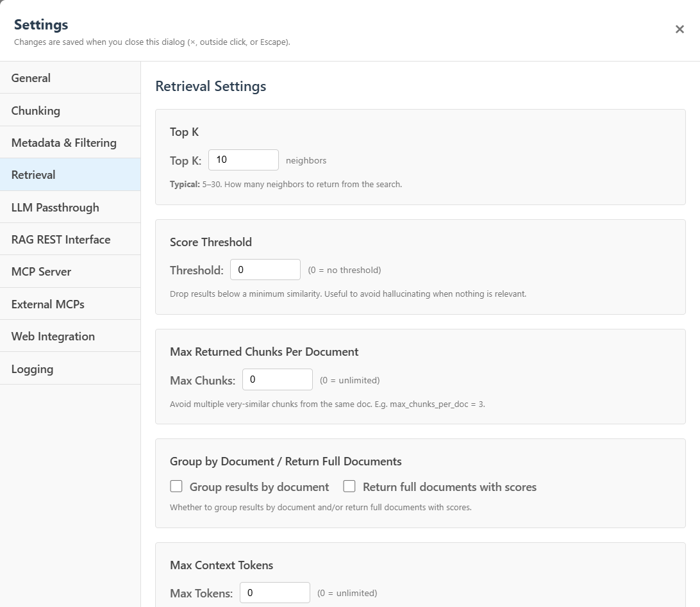
Task: Click the 'Changes are saved' subtitle text
Action: click(152, 42)
